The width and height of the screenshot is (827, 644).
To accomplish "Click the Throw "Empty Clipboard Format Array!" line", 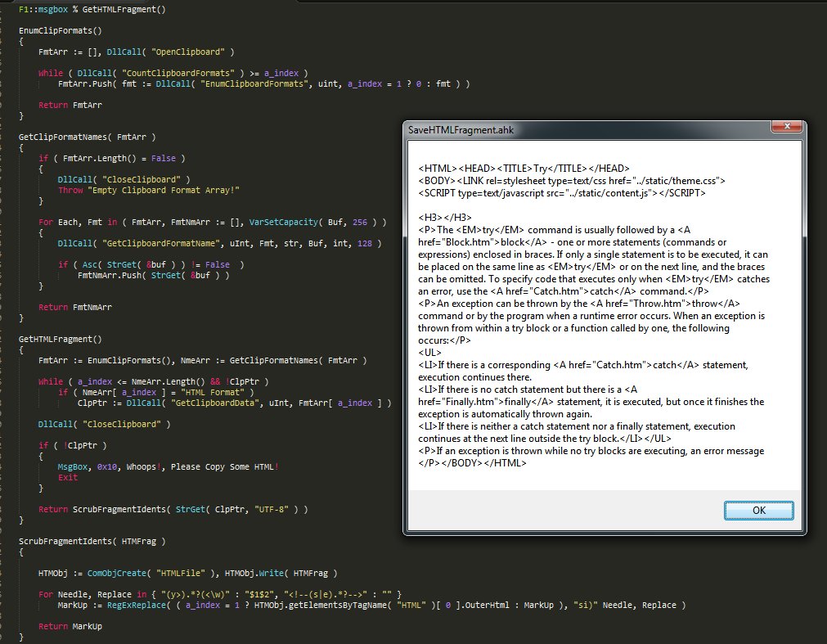I will 148,191.
